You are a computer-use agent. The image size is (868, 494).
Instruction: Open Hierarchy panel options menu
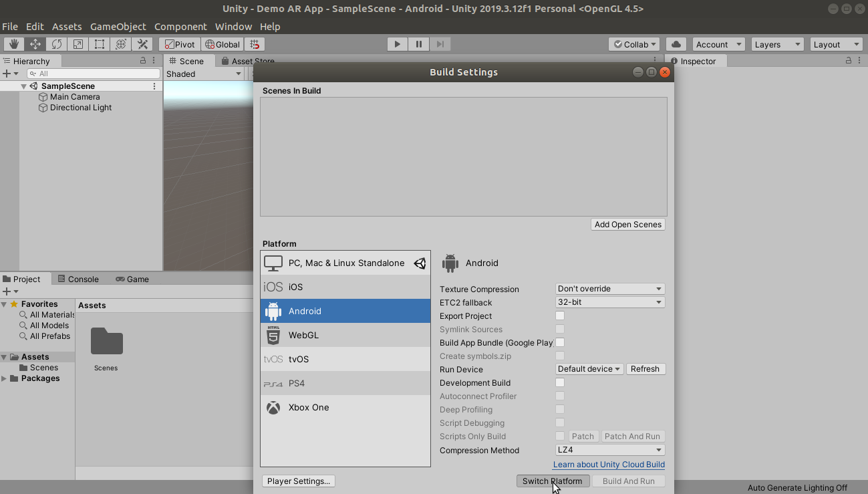[x=154, y=60]
